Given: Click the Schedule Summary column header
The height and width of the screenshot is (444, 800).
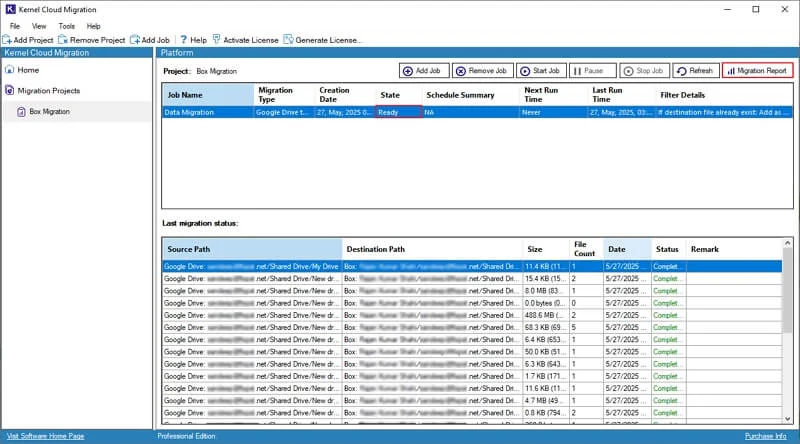Looking at the screenshot, I should tap(471, 95).
